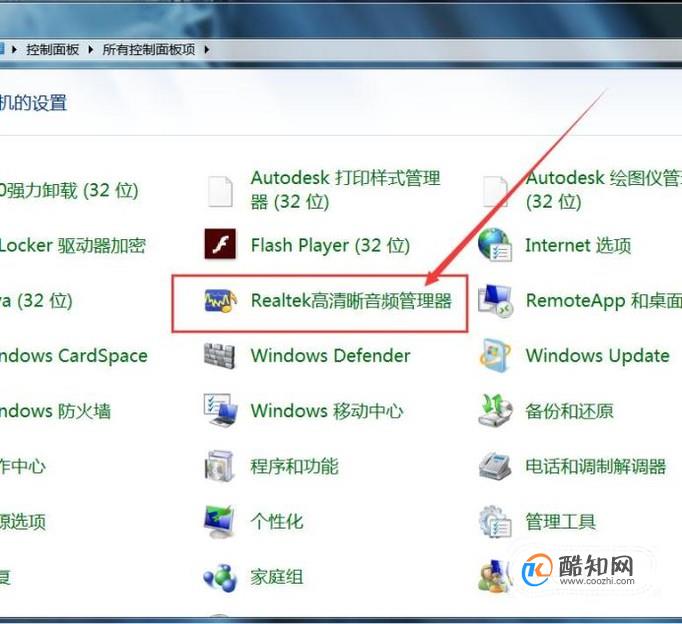
Task: Click the Autodesk 打印样式管理器 blank page icon
Action: coord(220,191)
